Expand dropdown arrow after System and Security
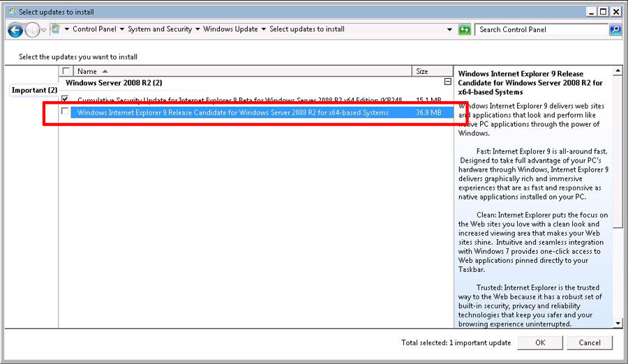 (197, 29)
